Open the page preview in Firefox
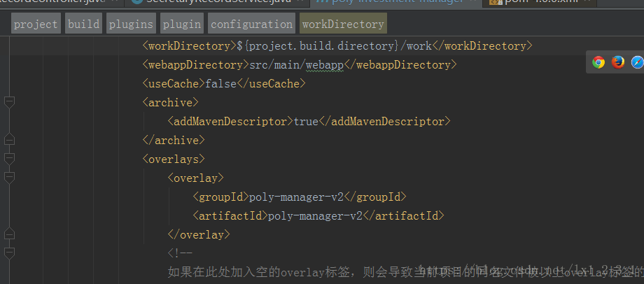The height and width of the screenshot is (284, 644). [617, 62]
